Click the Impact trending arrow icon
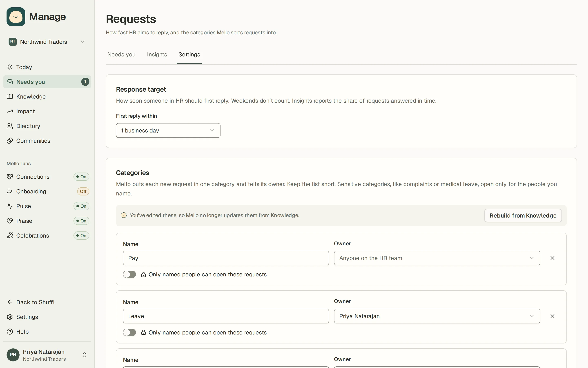Viewport: 588px width, 368px height. pos(10,111)
